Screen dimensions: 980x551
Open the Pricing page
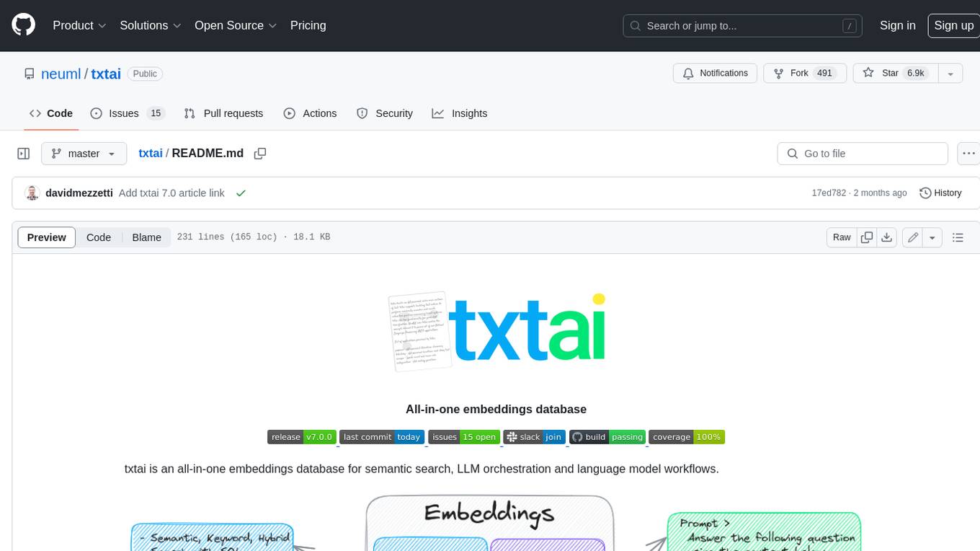click(x=308, y=25)
